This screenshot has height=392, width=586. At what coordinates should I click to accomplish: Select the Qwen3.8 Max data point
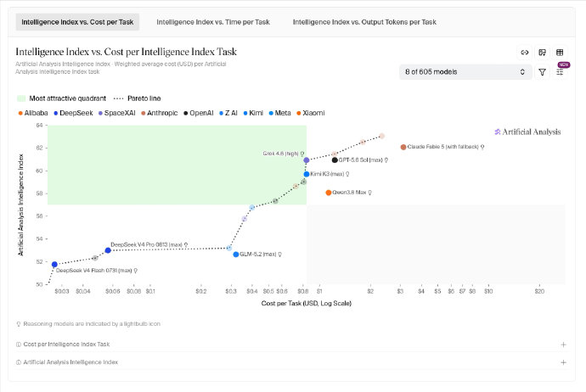[329, 193]
